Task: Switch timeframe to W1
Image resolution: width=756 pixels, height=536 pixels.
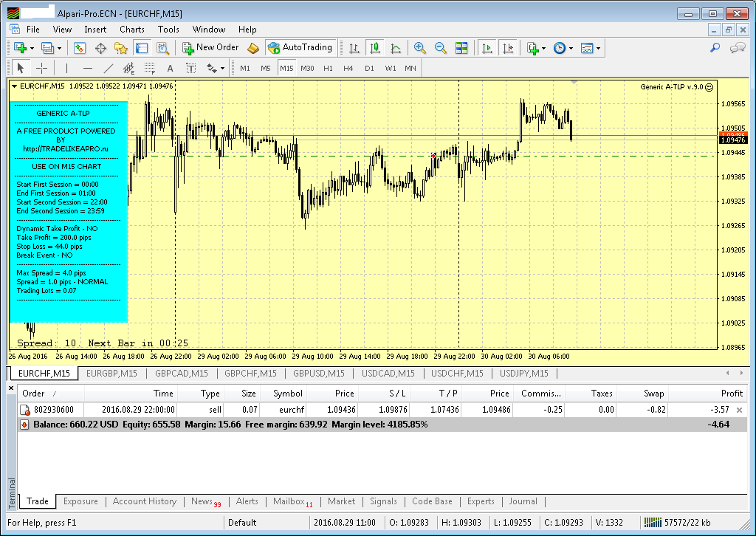Action: pos(390,69)
